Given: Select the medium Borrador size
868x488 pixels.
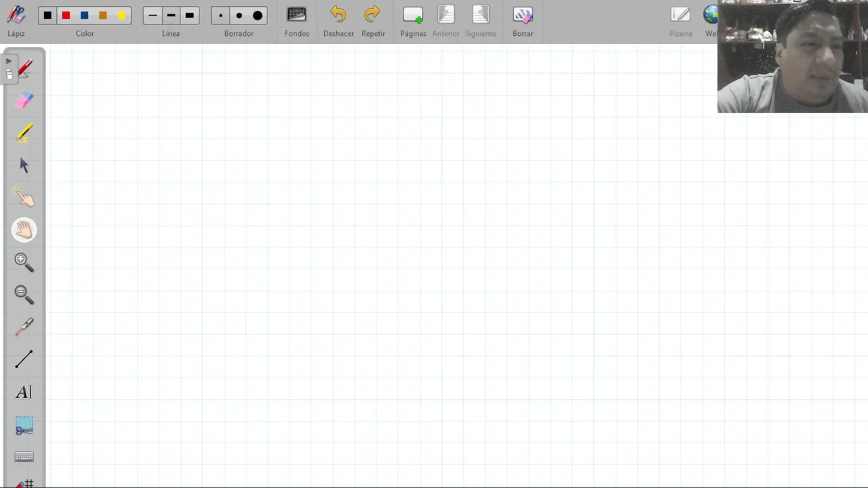Looking at the screenshot, I should (239, 16).
